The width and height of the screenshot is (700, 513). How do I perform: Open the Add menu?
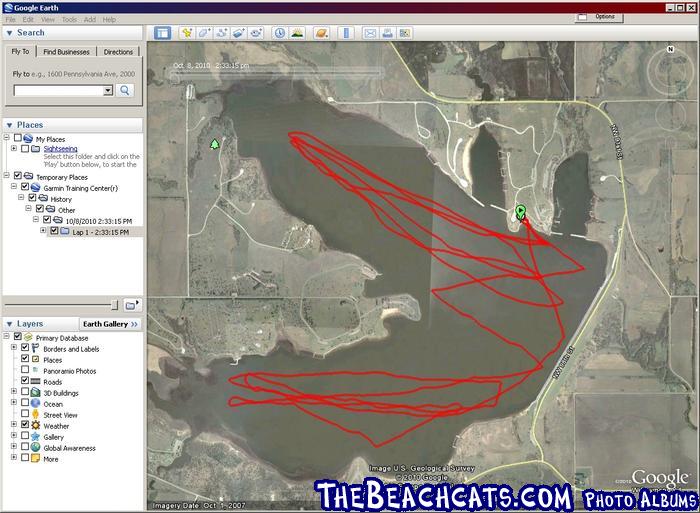(x=90, y=20)
